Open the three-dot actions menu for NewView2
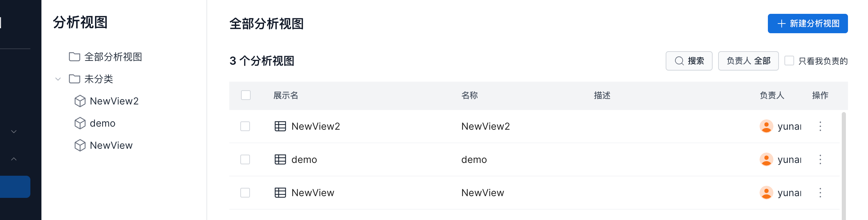Image resolution: width=868 pixels, height=220 pixels. click(820, 126)
